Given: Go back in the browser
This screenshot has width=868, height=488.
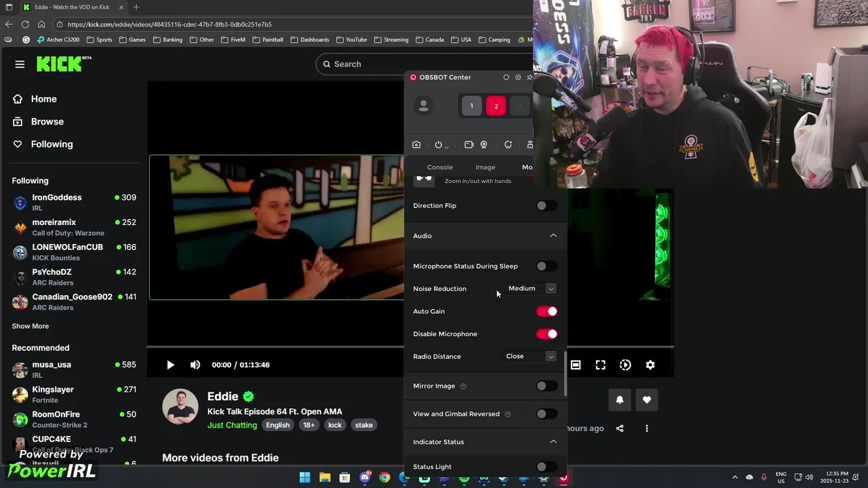Looking at the screenshot, I should [x=8, y=24].
